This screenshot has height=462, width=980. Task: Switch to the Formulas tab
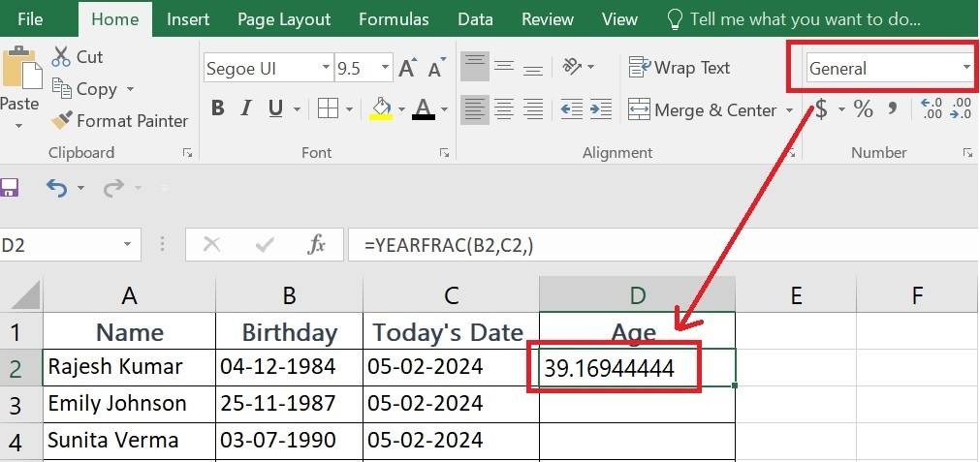[394, 19]
